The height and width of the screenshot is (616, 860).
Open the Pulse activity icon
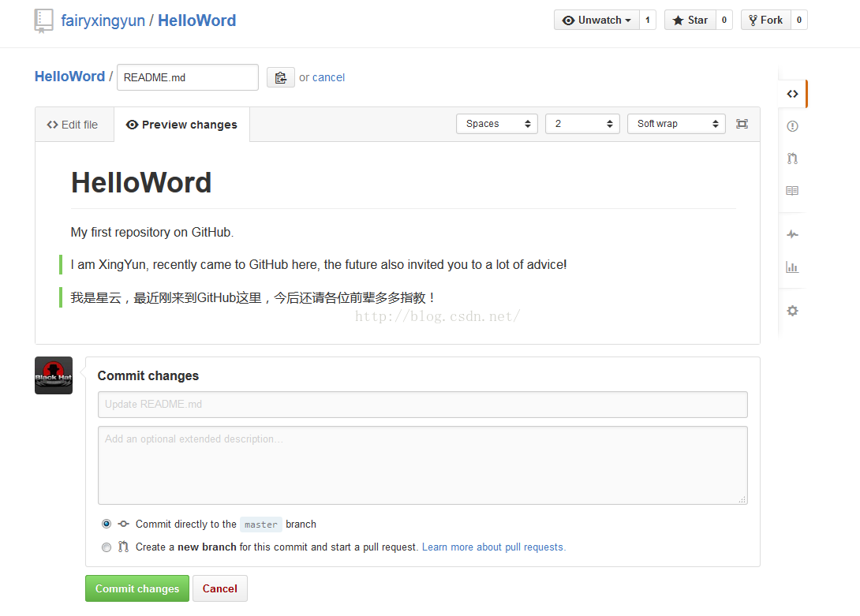coord(792,234)
